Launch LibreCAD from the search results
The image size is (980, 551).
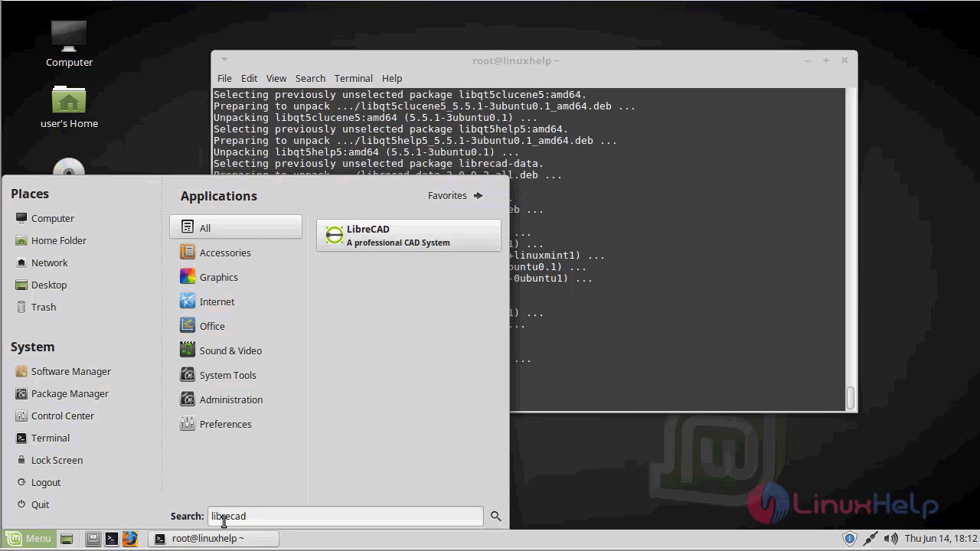409,235
